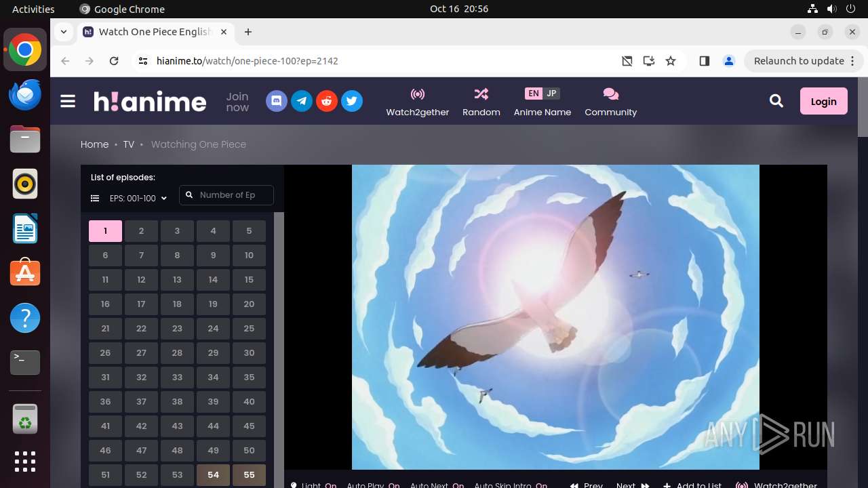Open the install app icon
The height and width of the screenshot is (488, 868).
[649, 61]
